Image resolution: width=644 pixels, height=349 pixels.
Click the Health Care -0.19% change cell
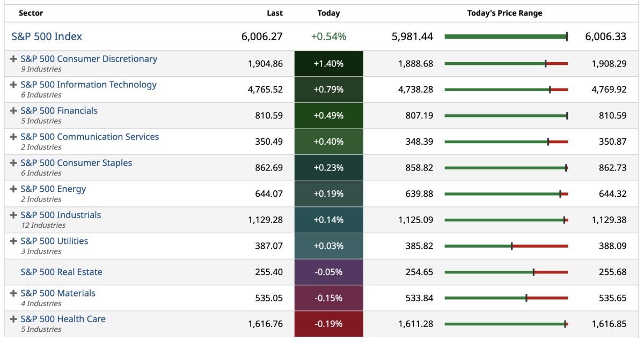[x=328, y=324]
